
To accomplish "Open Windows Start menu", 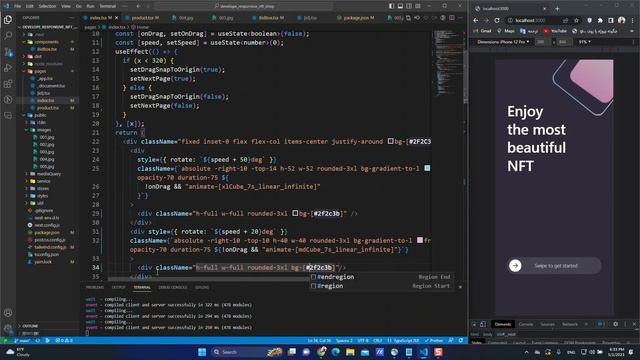I will [x=202, y=352].
